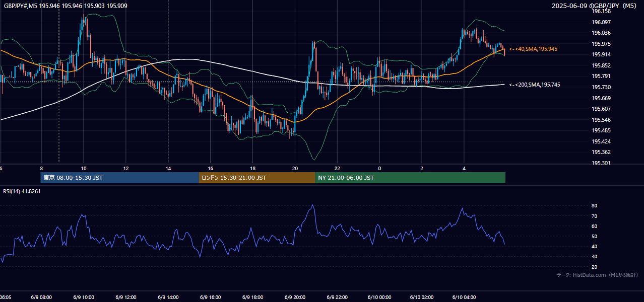Click the 195.791 price axis value

pyautogui.click(x=601, y=76)
